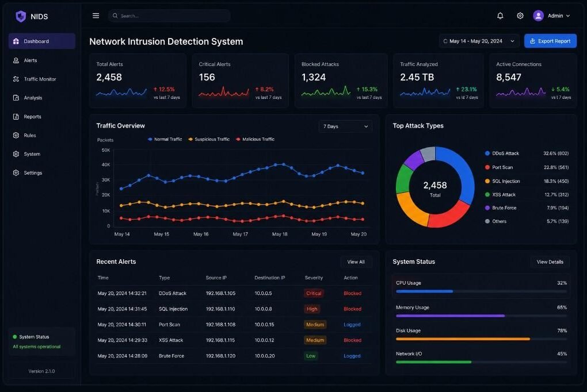Screen dimensions: 587x392
Task: Click the Alerts sidebar icon
Action: [16, 60]
